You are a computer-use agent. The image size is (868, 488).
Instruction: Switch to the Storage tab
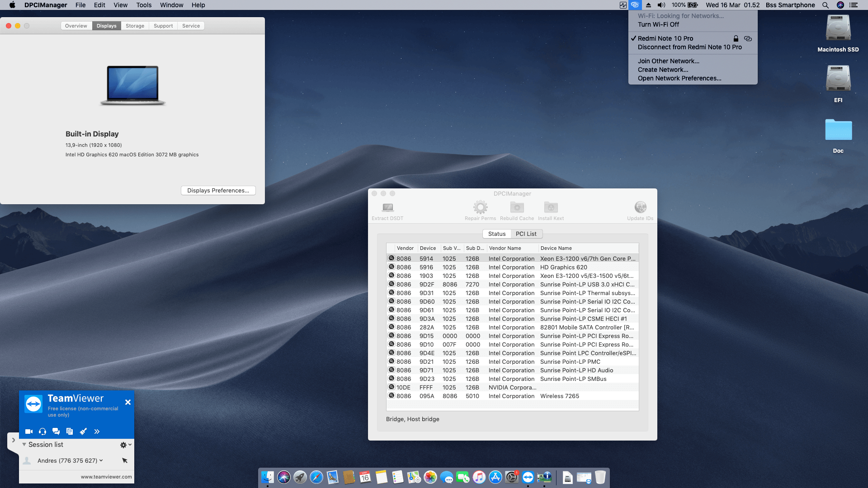pyautogui.click(x=135, y=26)
